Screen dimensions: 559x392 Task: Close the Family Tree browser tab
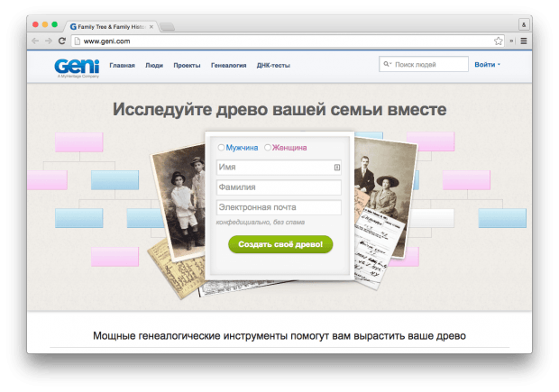(153, 26)
